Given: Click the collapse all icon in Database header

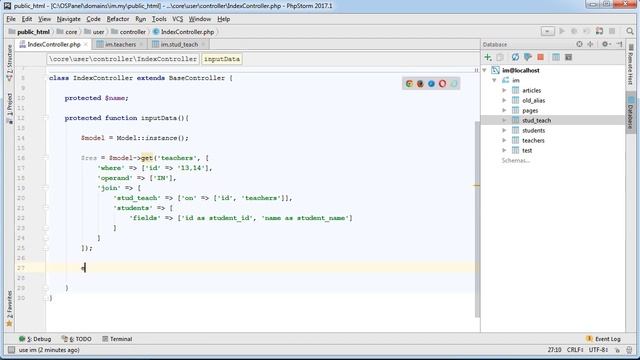Looking at the screenshot, I should coord(590,44).
